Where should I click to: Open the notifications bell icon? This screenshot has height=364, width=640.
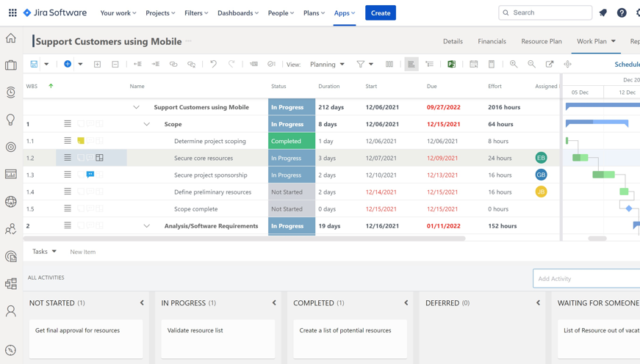pos(603,13)
